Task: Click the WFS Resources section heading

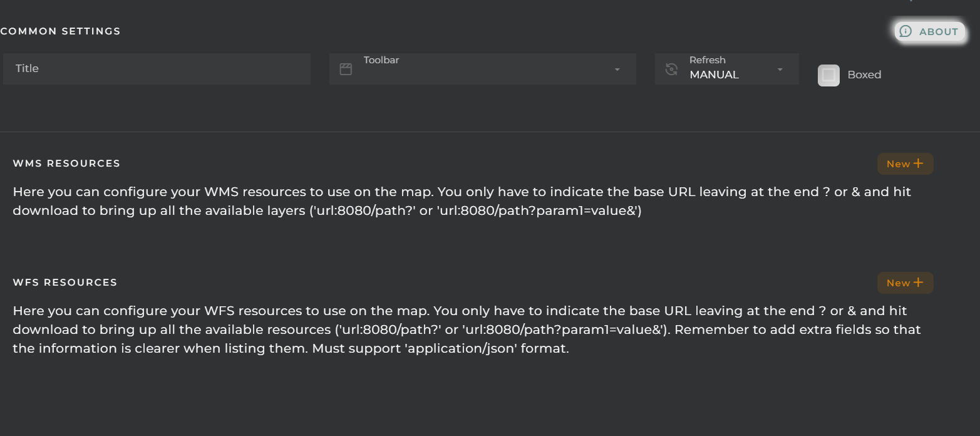Action: coord(65,283)
